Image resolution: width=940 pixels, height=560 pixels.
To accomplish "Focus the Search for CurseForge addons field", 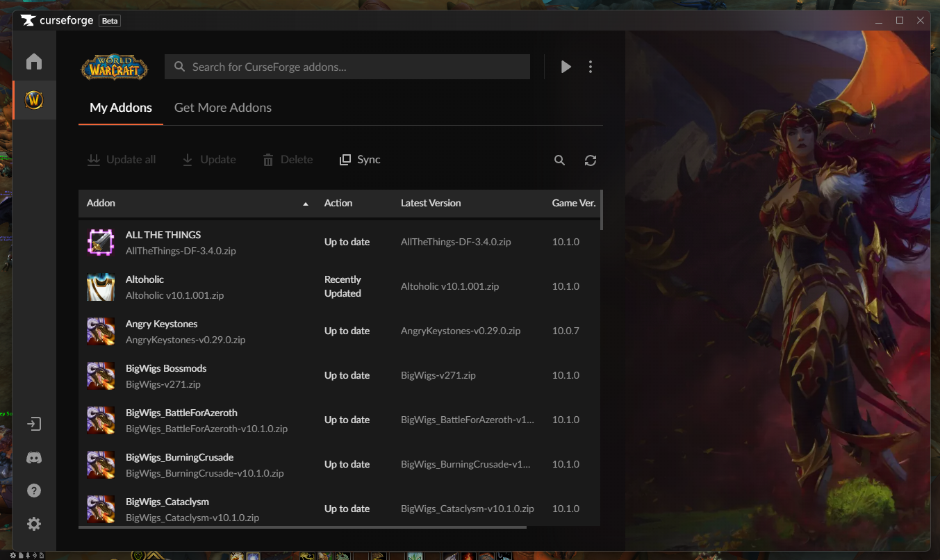I will pos(347,67).
